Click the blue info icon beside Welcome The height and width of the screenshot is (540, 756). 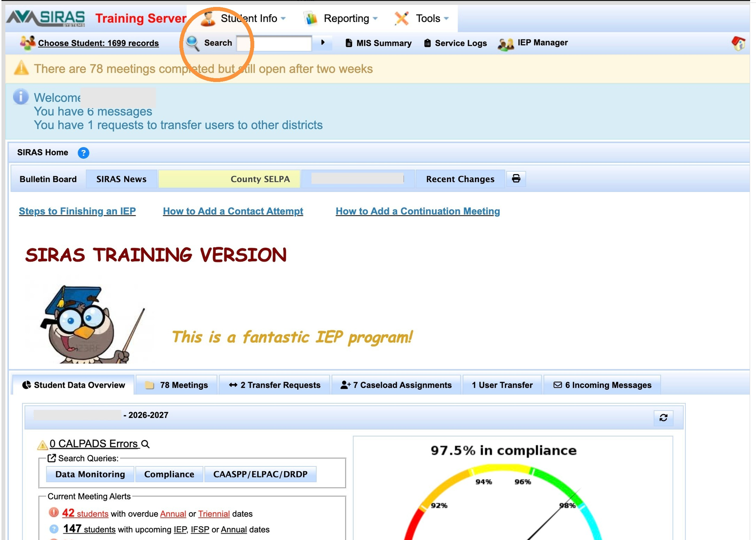[x=21, y=97]
